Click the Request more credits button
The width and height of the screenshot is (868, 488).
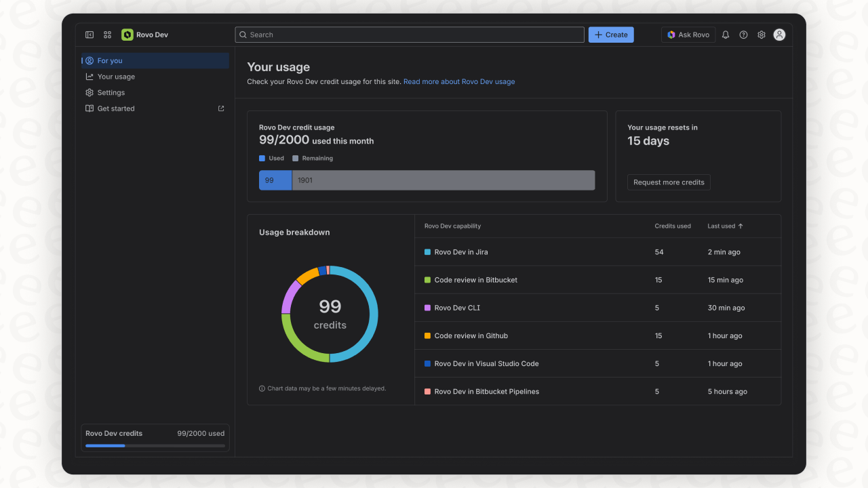coord(669,182)
